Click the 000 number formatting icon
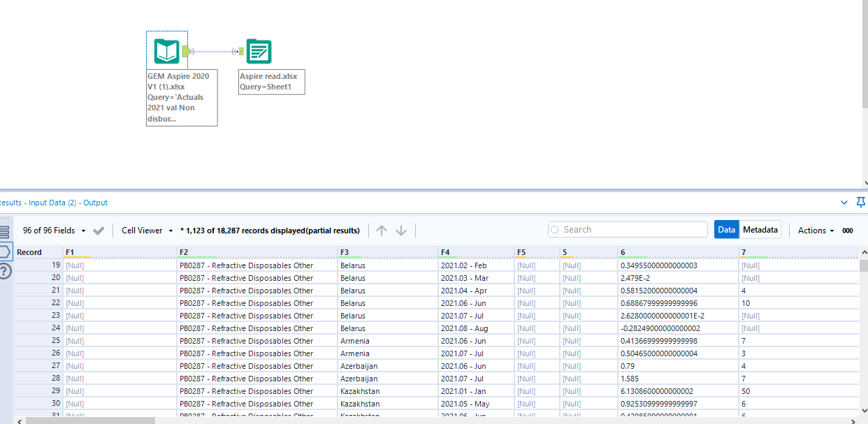The width and height of the screenshot is (868, 424). coord(848,231)
